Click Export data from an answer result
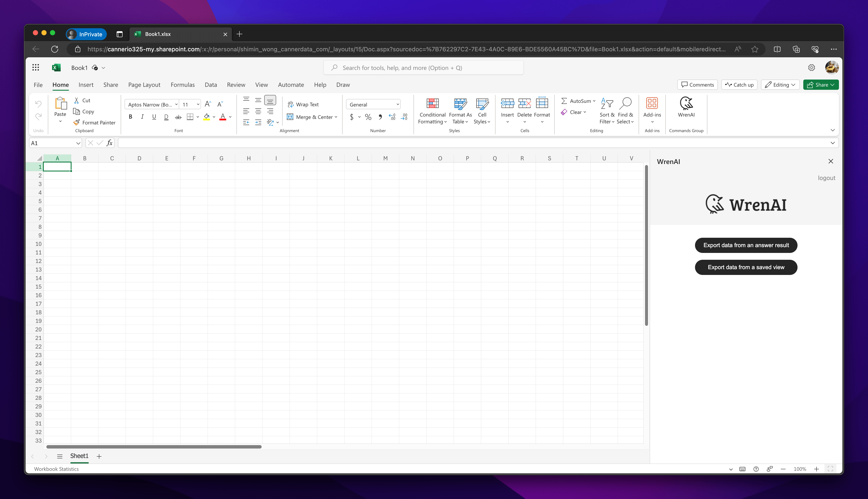Screen dimensions: 868x499 746,245
